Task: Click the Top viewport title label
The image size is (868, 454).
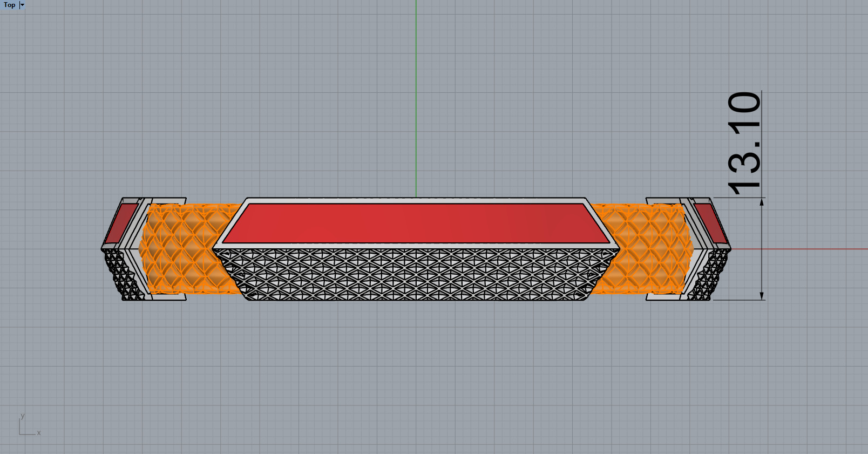Action: pyautogui.click(x=9, y=5)
